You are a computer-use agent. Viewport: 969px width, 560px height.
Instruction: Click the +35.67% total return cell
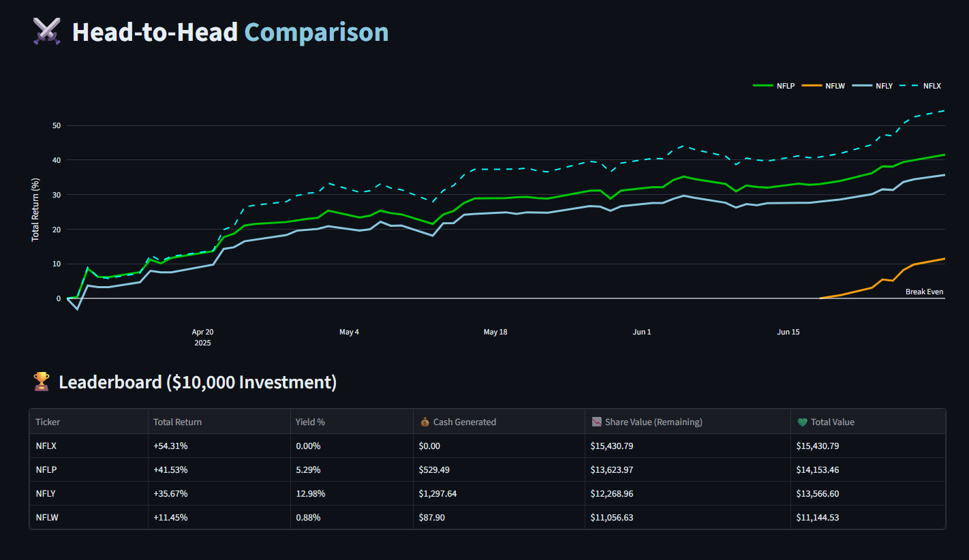tap(219, 493)
